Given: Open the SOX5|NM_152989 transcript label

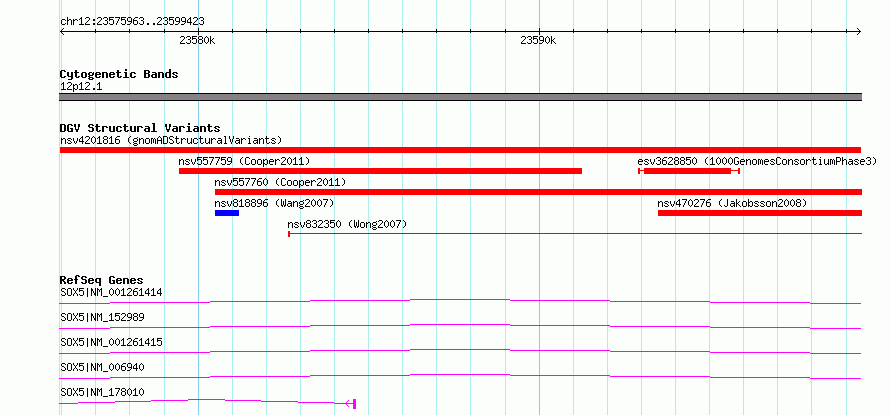Looking at the screenshot, I should tap(102, 317).
